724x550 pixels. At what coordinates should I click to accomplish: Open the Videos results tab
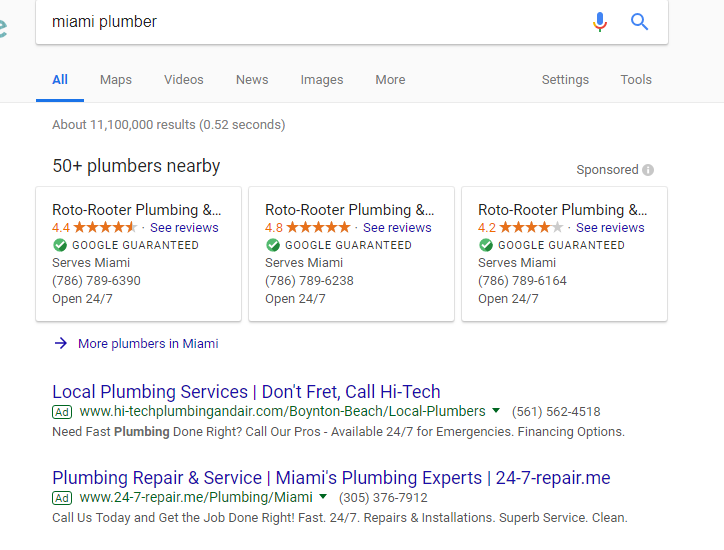click(x=184, y=80)
